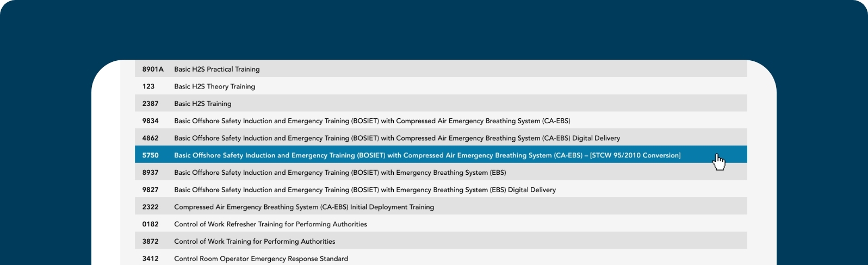Click course code 123

click(x=148, y=86)
